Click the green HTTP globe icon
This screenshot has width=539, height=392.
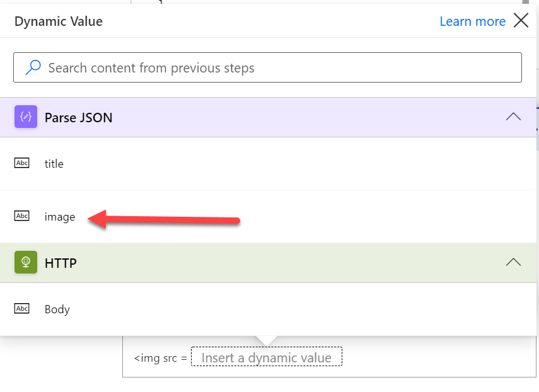(x=26, y=262)
